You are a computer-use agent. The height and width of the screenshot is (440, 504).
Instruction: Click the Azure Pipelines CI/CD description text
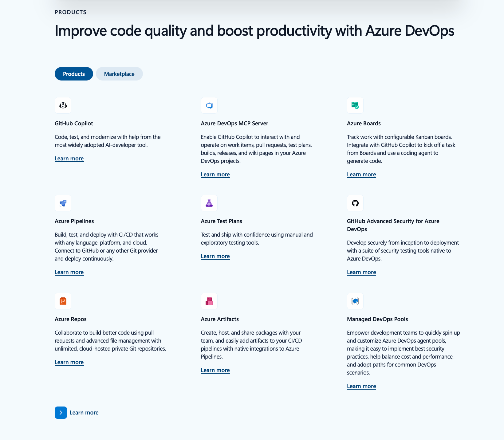click(x=107, y=247)
